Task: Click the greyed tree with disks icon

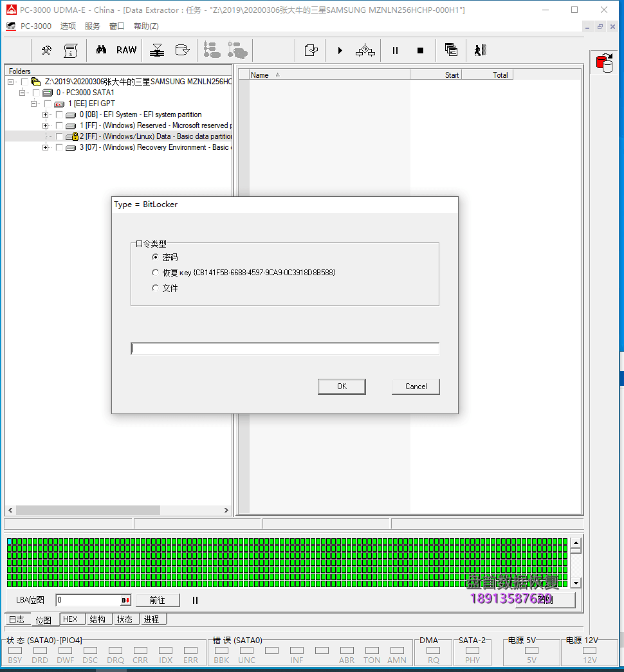Action: point(237,50)
